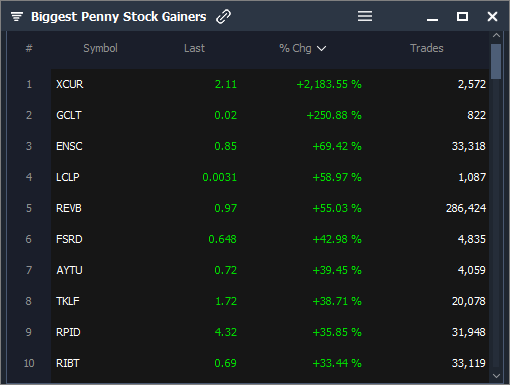Select the XCUR symbol row

270,84
